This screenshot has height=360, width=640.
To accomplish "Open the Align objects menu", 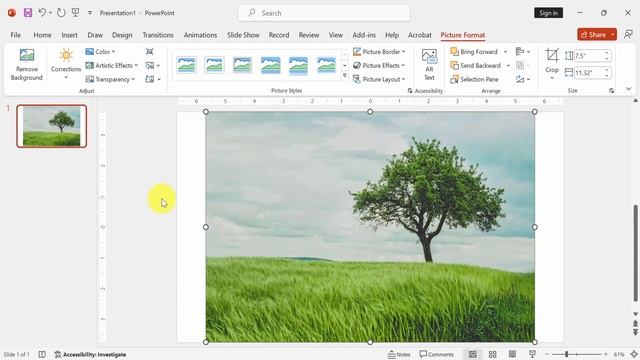I will tap(523, 51).
